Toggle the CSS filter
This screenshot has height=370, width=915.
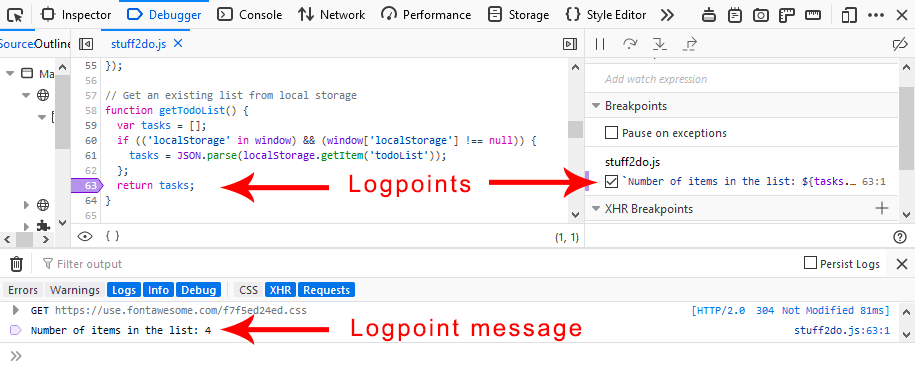point(249,290)
